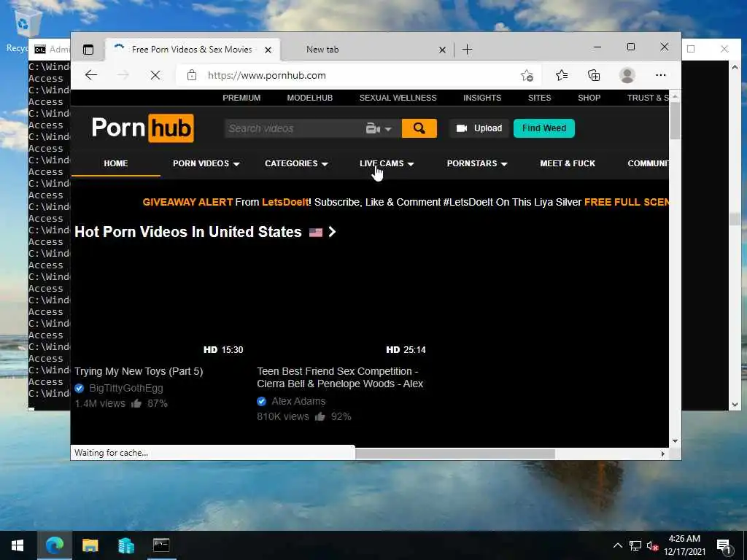Image resolution: width=747 pixels, height=560 pixels.
Task: Switch to Command Prompt in the taskbar
Action: tap(161, 545)
